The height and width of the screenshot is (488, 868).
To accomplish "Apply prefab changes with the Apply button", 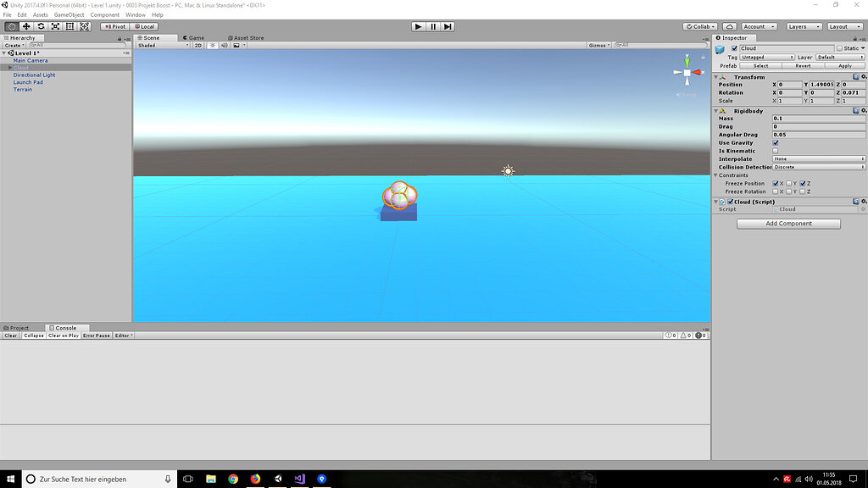I will [x=844, y=65].
